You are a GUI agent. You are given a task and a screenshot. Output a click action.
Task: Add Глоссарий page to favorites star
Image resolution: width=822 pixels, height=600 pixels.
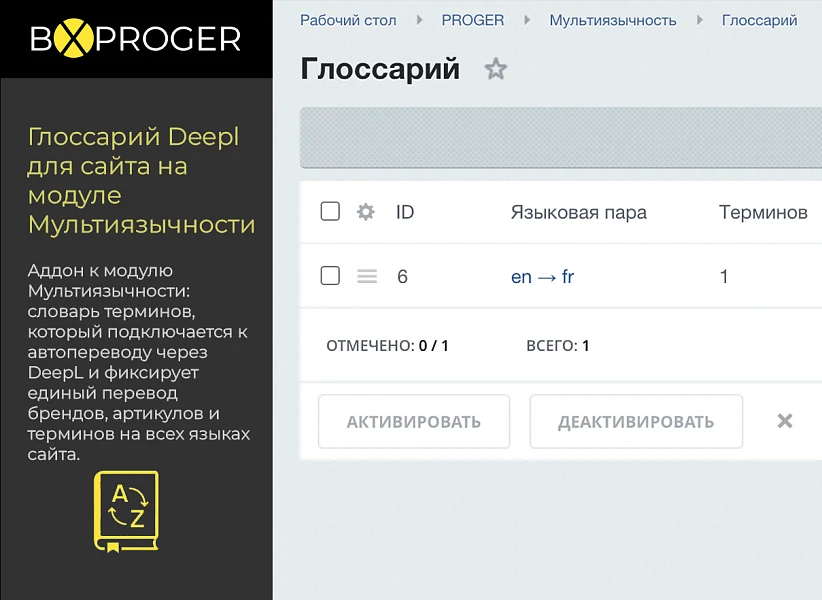point(495,69)
